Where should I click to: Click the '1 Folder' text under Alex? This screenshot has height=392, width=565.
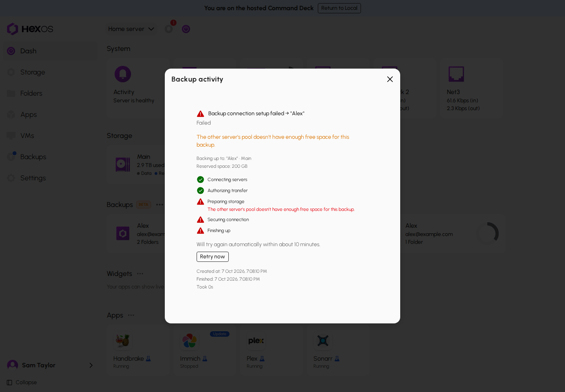coord(414,242)
